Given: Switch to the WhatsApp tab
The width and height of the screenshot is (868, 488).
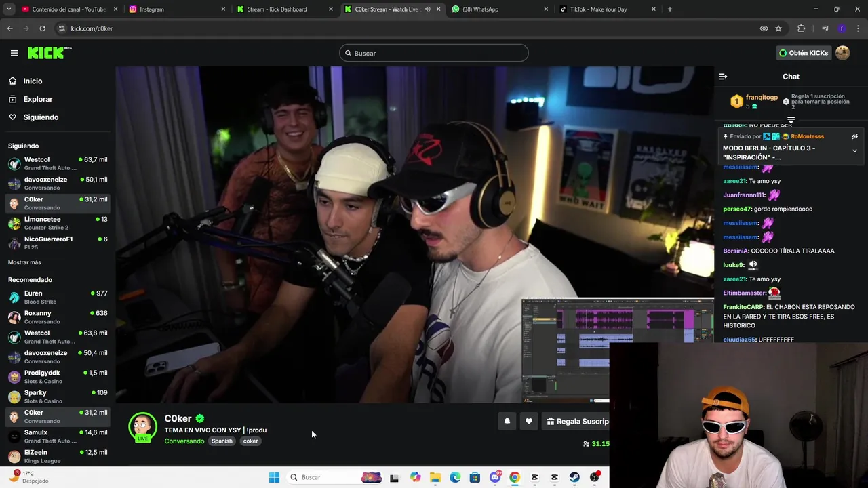Looking at the screenshot, I should coord(499,9).
